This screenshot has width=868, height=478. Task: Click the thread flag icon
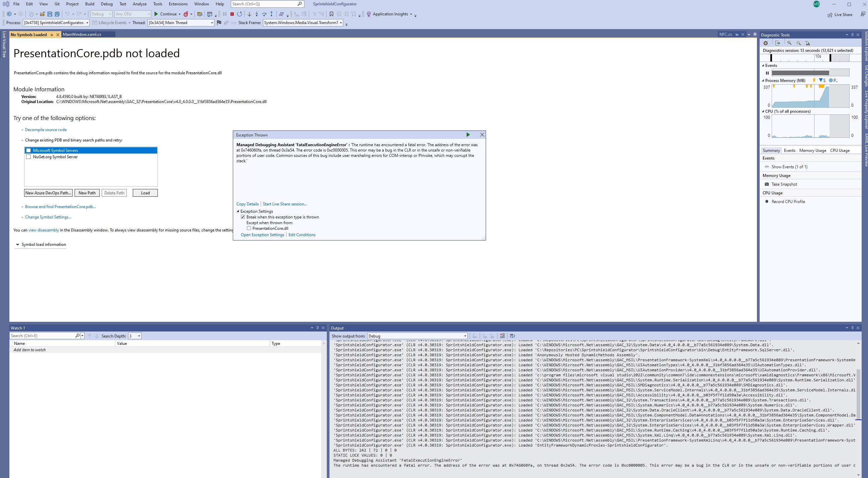coord(219,23)
